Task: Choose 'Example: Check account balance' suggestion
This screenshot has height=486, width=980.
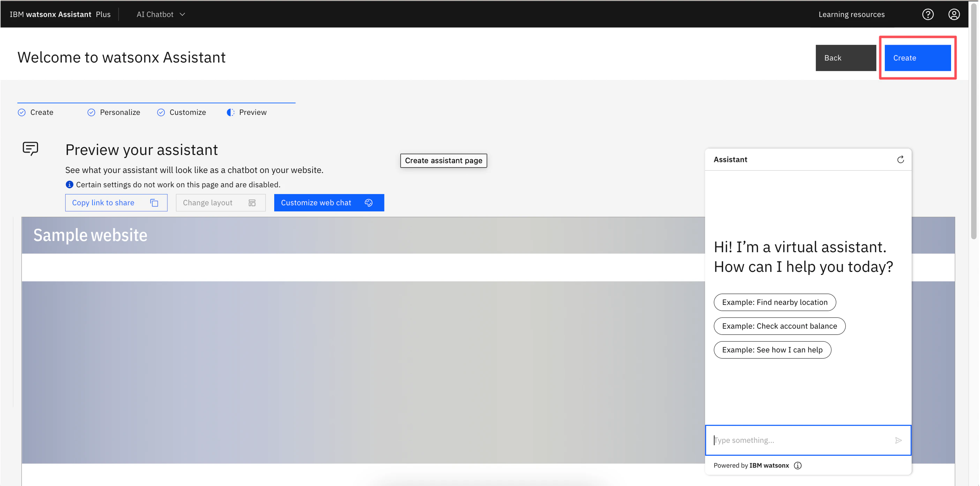Action: [x=779, y=326]
